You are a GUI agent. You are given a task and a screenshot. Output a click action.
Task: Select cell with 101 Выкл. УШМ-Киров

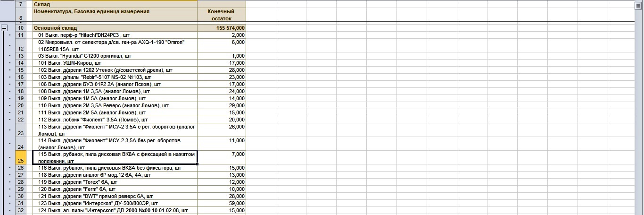pos(115,63)
